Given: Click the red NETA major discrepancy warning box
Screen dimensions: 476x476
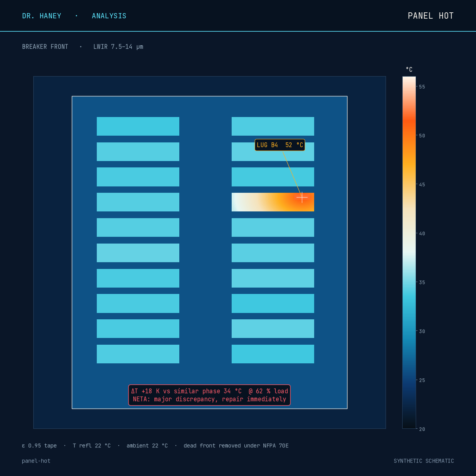Looking at the screenshot, I should tap(209, 395).
